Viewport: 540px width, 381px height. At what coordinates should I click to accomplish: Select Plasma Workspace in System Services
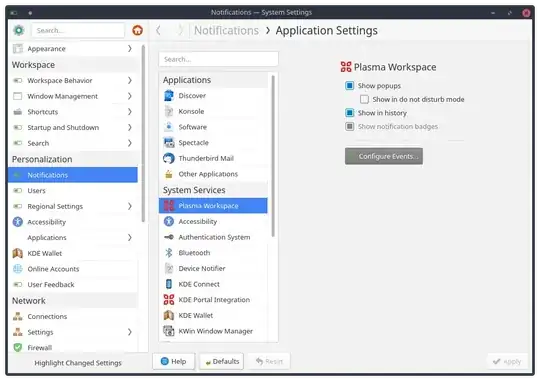tap(213, 206)
